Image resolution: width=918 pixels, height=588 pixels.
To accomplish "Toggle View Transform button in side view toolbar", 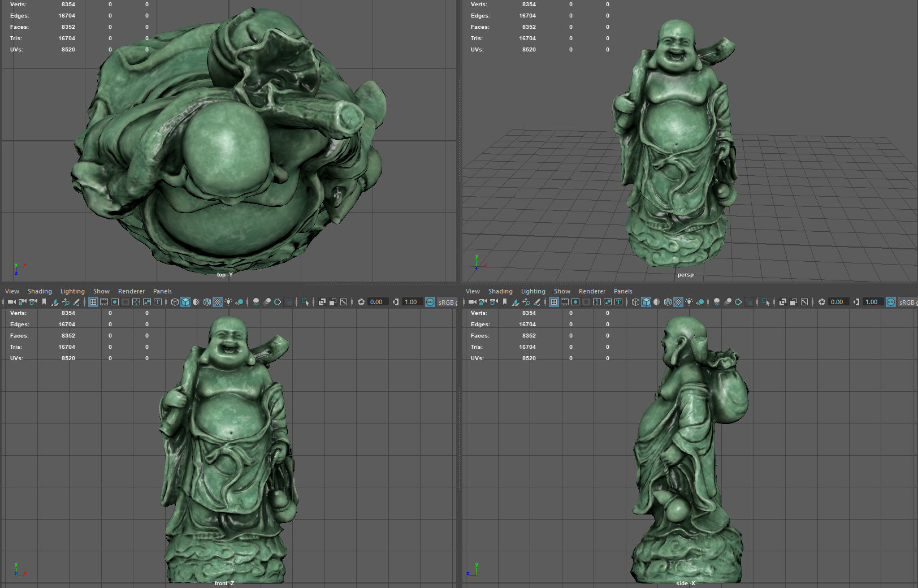I will (891, 302).
